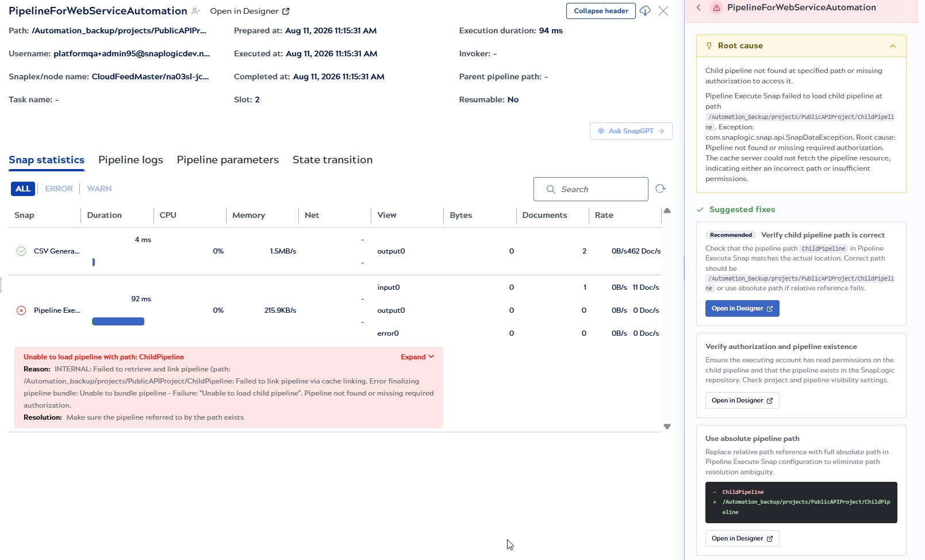Open the Pipeline logs tab

pyautogui.click(x=131, y=160)
